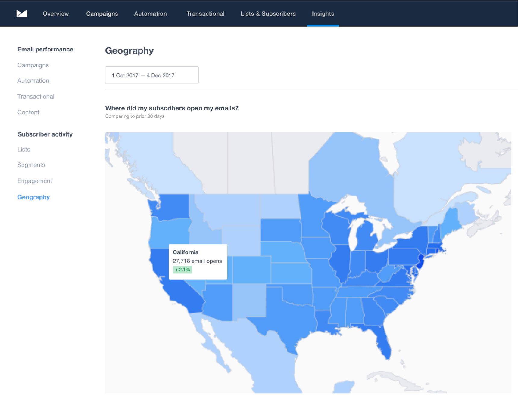
Task: Open Lists & Subscribers
Action: (268, 14)
